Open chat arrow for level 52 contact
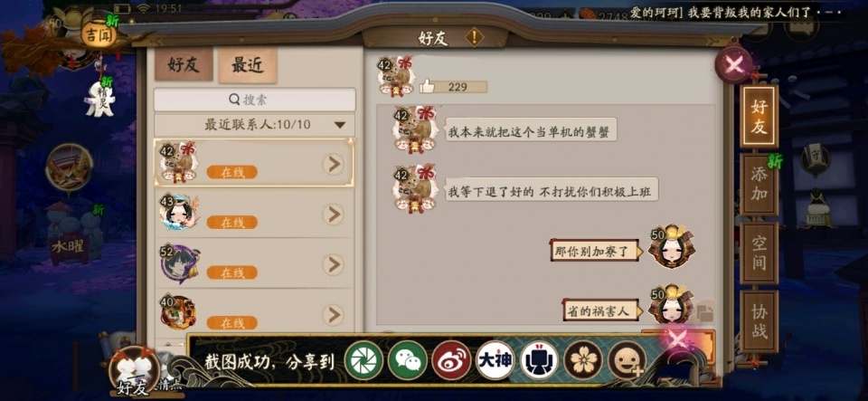This screenshot has width=868, height=401. click(333, 264)
